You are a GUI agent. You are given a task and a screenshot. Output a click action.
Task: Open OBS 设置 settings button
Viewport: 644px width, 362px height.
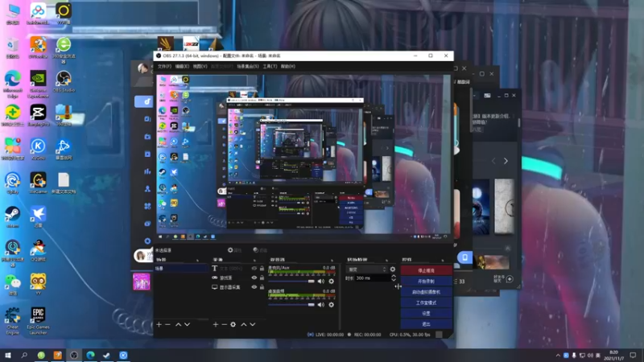[426, 313]
